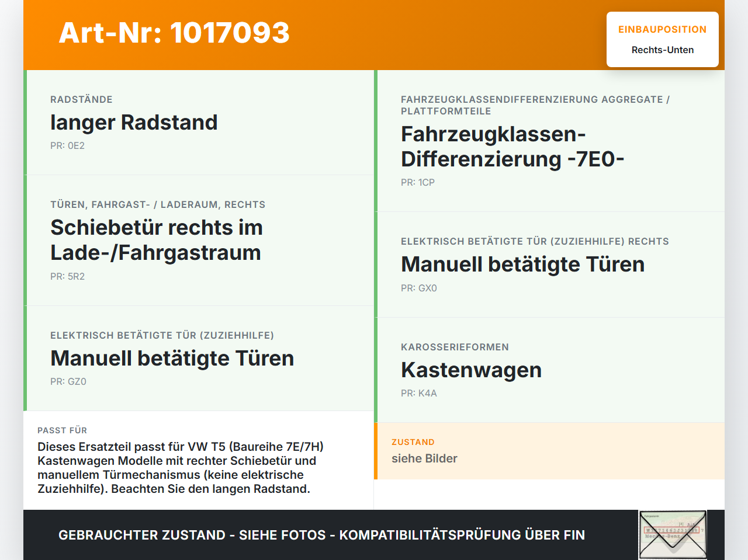Image resolution: width=748 pixels, height=560 pixels.
Task: Click the 'RADSTÄNDE' label
Action: [81, 99]
